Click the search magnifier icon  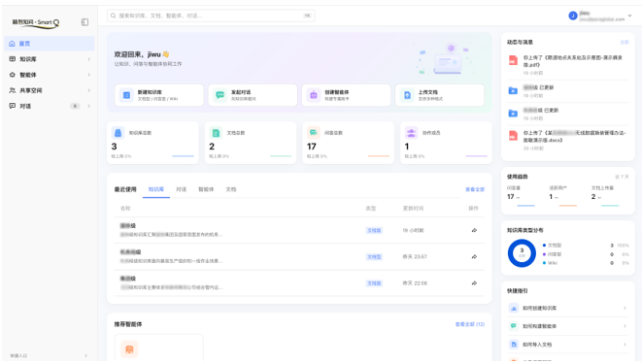click(114, 16)
